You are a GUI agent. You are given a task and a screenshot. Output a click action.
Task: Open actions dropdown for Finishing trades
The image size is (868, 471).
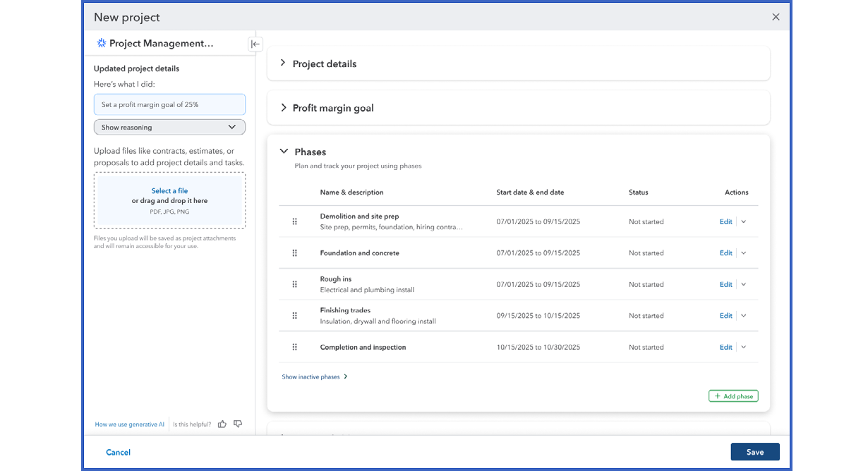pyautogui.click(x=744, y=316)
